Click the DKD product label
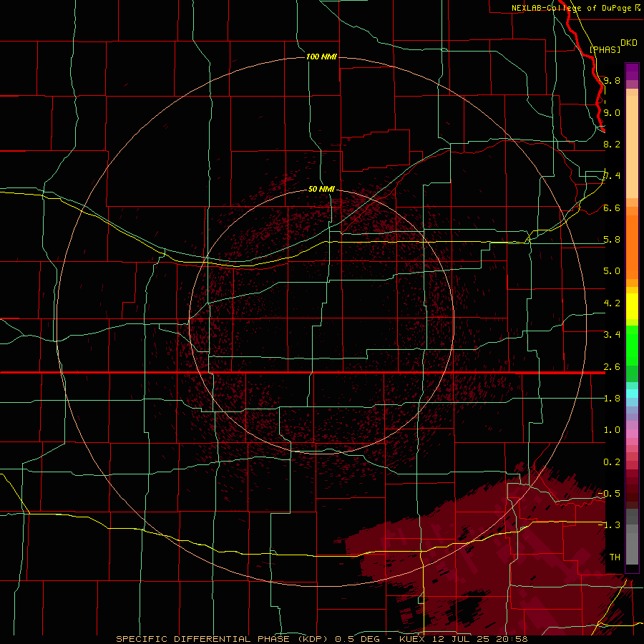 point(629,43)
